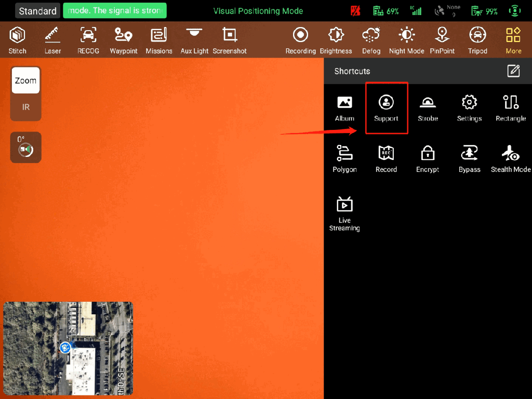The height and width of the screenshot is (399, 532).
Task: Toggle Night Mode
Action: pos(407,41)
